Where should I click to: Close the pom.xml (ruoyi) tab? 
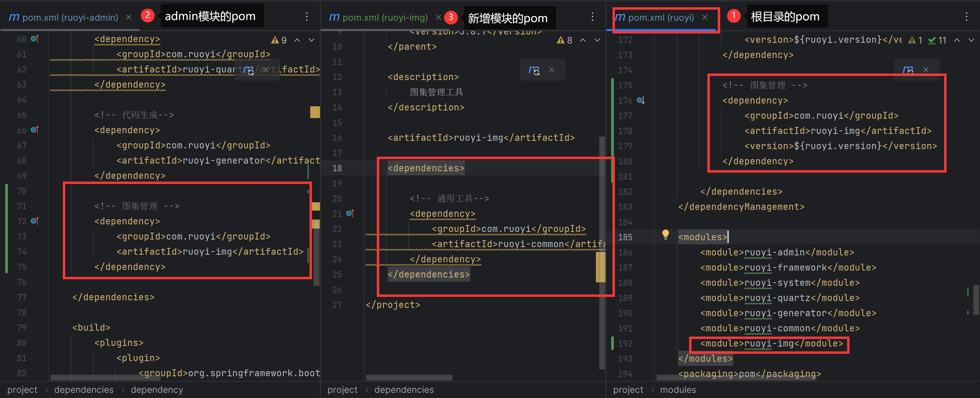[x=705, y=18]
